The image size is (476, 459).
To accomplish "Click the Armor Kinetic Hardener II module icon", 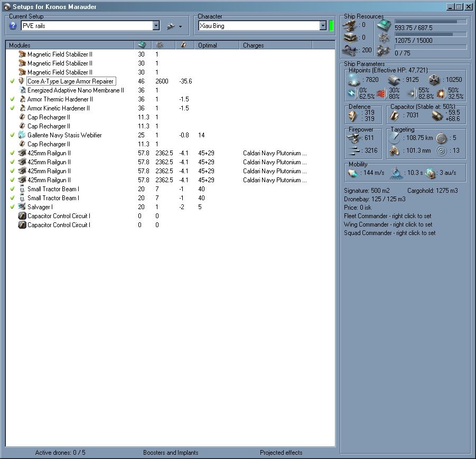I will pos(22,108).
